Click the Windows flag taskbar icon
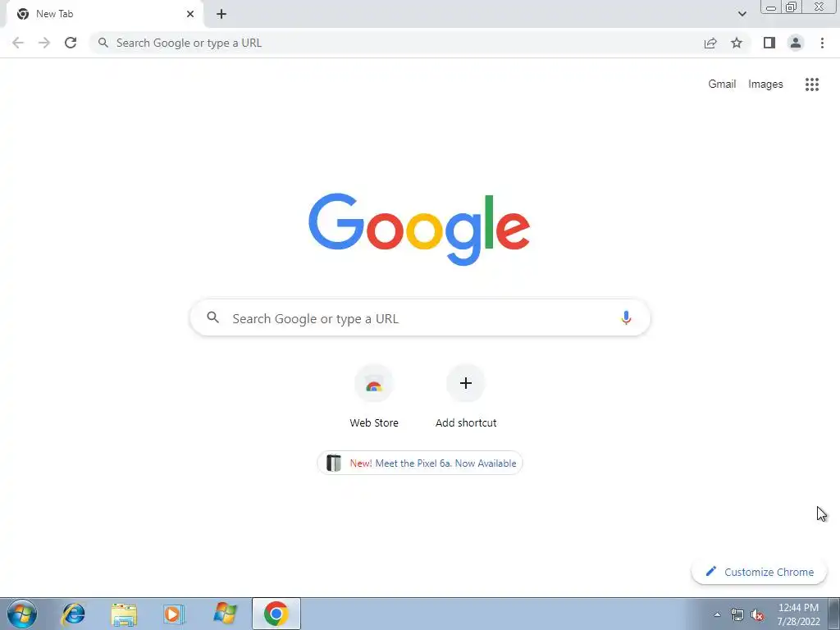The width and height of the screenshot is (840, 630). click(x=225, y=614)
